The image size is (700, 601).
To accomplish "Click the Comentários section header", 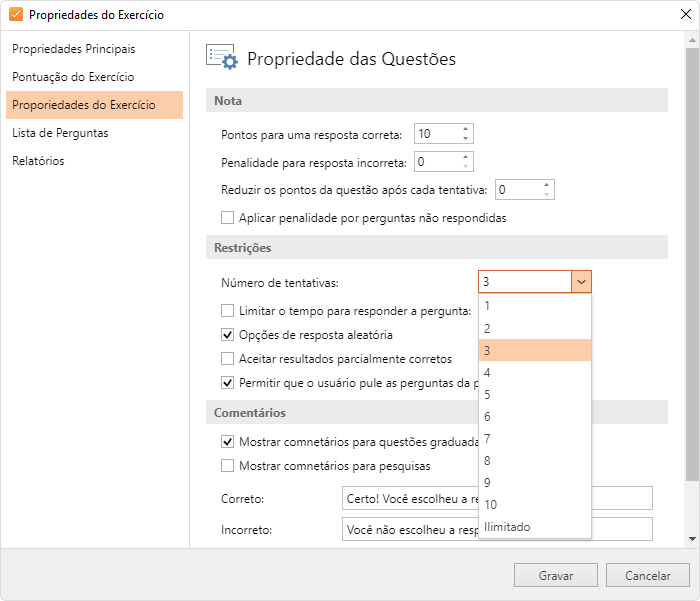I will coord(437,412).
